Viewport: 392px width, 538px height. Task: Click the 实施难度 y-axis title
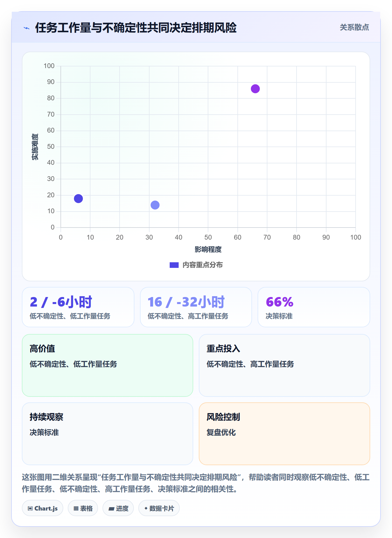35,147
